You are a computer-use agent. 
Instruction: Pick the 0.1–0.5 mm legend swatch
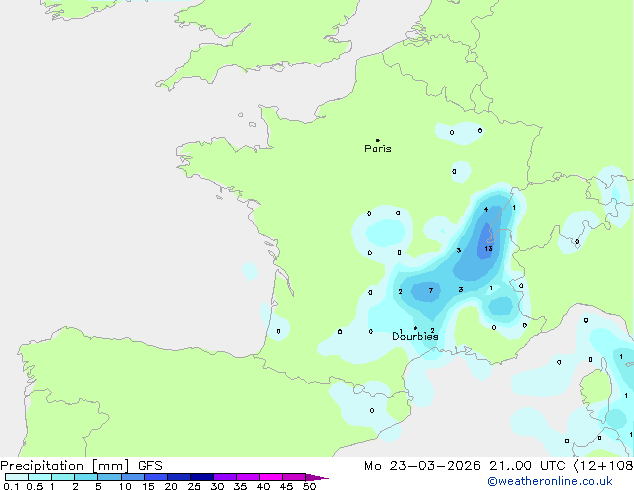[x=17, y=477]
